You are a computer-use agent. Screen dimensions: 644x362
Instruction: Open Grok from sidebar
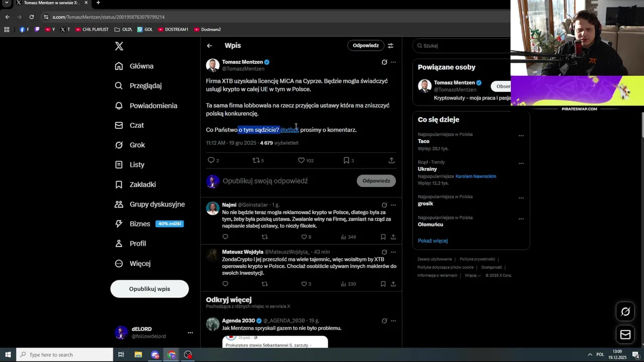coord(130,145)
